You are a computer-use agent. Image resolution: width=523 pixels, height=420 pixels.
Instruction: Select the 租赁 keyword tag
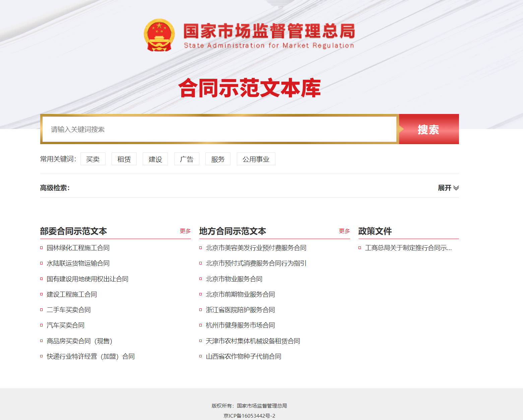point(124,159)
